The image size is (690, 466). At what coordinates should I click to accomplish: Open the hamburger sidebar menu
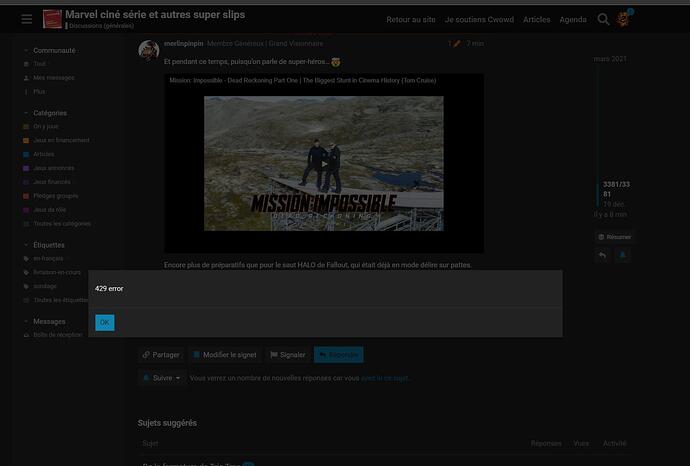pyautogui.click(x=26, y=19)
